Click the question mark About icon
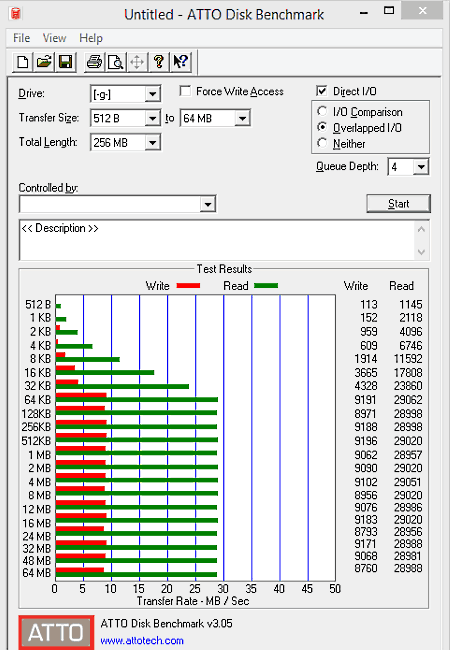This screenshot has width=450, height=650. [x=159, y=62]
